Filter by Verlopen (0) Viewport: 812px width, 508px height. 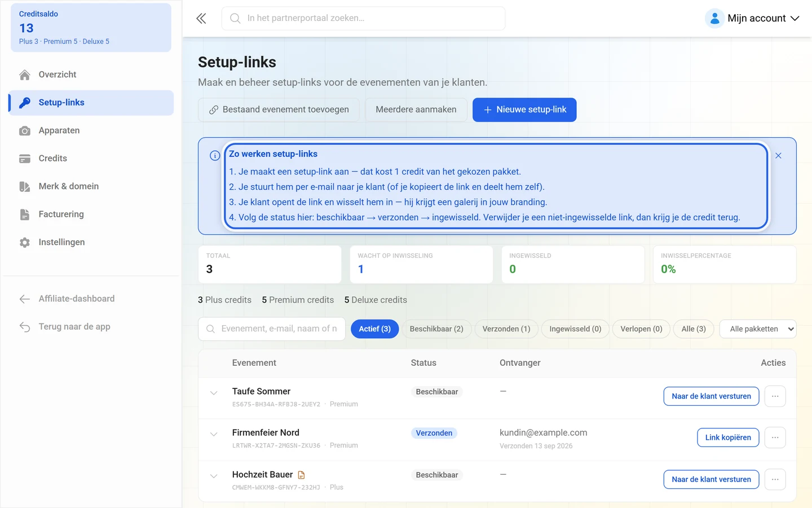641,329
